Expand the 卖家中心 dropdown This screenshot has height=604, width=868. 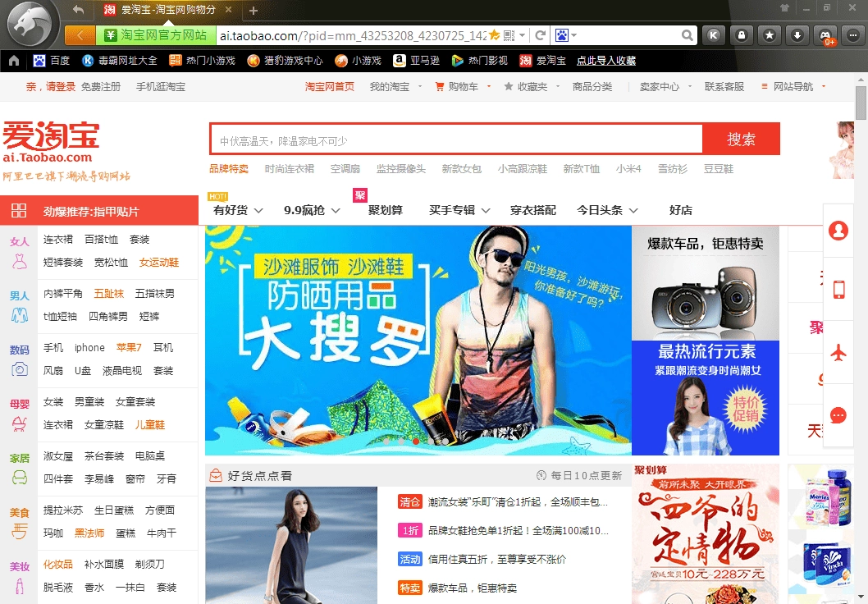[690, 86]
